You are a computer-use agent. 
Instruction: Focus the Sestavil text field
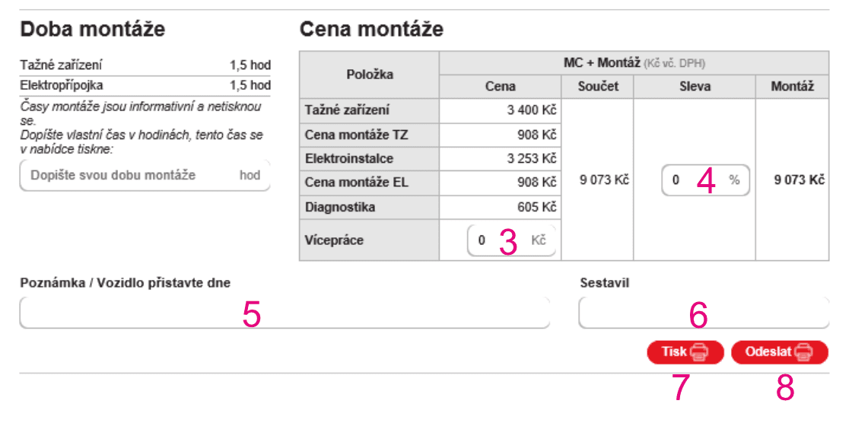pos(704,313)
